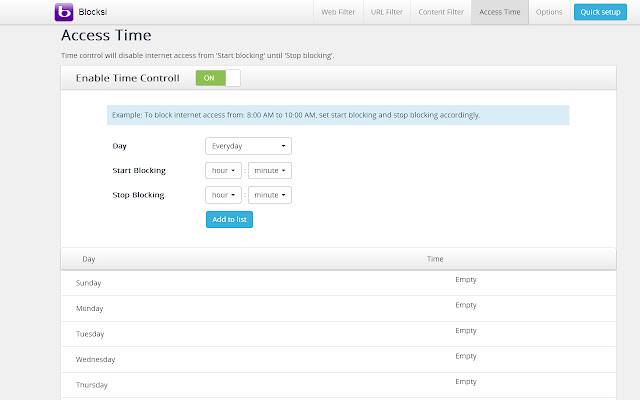Open the Stop Blocking hour dropdown

(224, 195)
